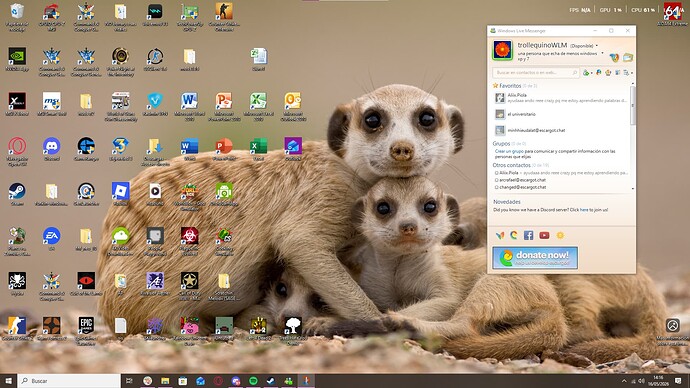The height and width of the screenshot is (388, 690).
Task: Open File Explorer from the taskbar
Action: coord(165,381)
